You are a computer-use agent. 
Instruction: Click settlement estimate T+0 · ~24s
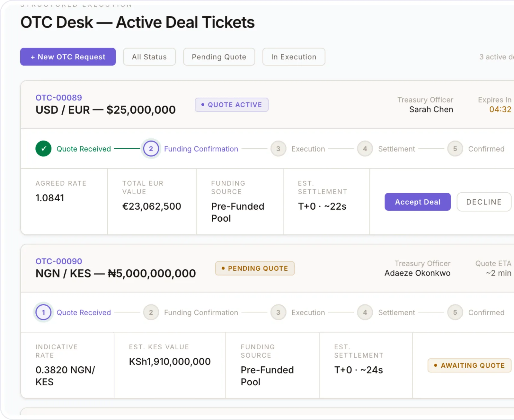pyautogui.click(x=359, y=370)
